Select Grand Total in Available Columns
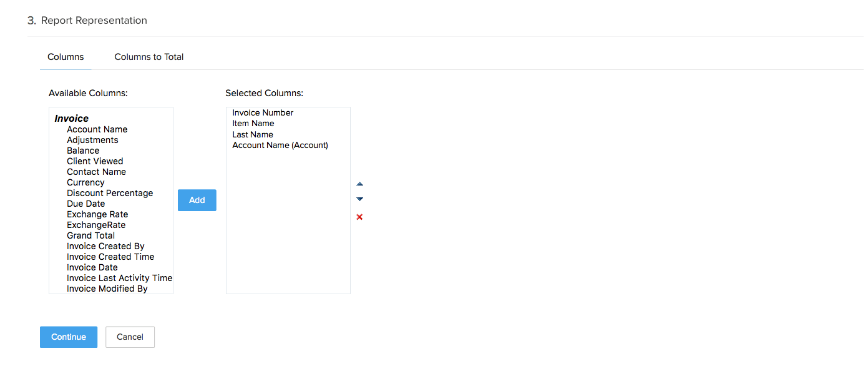 (x=90, y=235)
